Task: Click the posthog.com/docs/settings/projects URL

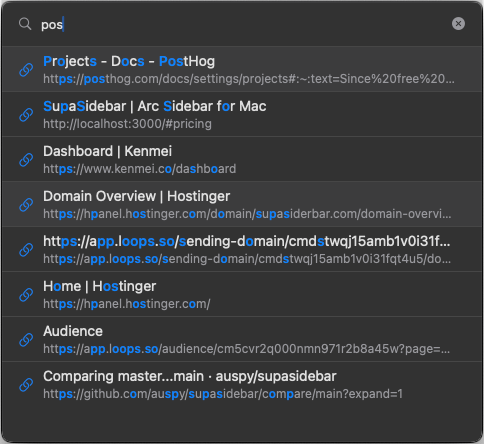Action: click(249, 79)
